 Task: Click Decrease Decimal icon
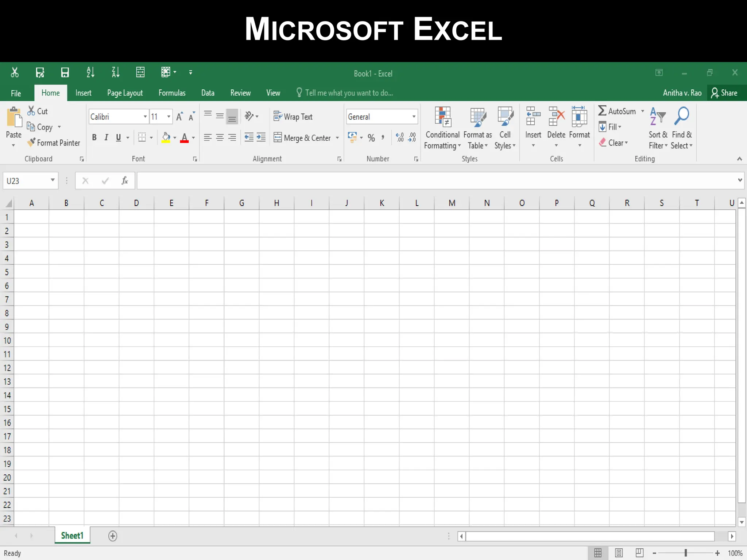[412, 137]
